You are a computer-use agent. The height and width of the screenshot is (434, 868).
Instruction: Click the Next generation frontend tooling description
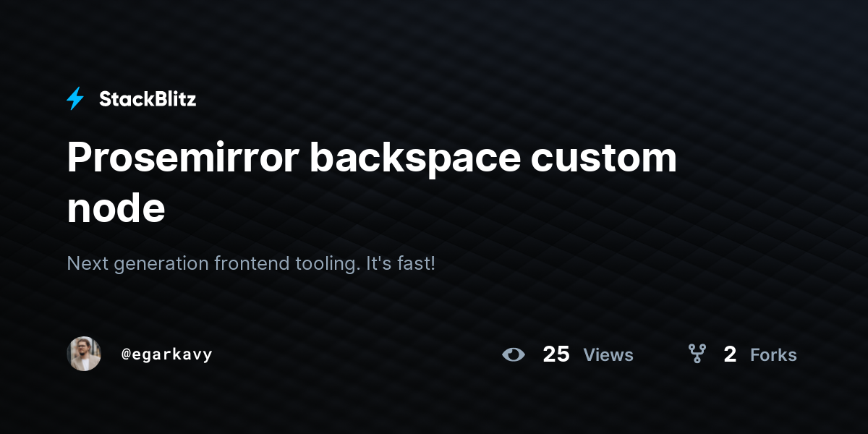point(251,263)
